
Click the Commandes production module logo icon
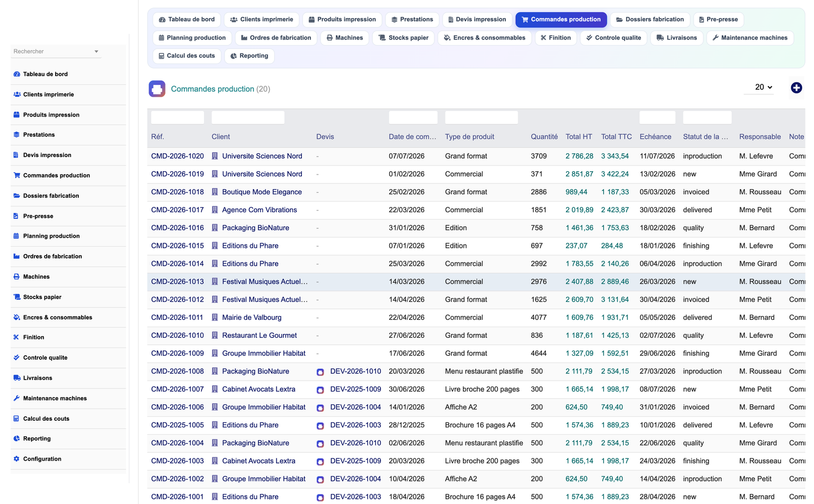(x=157, y=89)
